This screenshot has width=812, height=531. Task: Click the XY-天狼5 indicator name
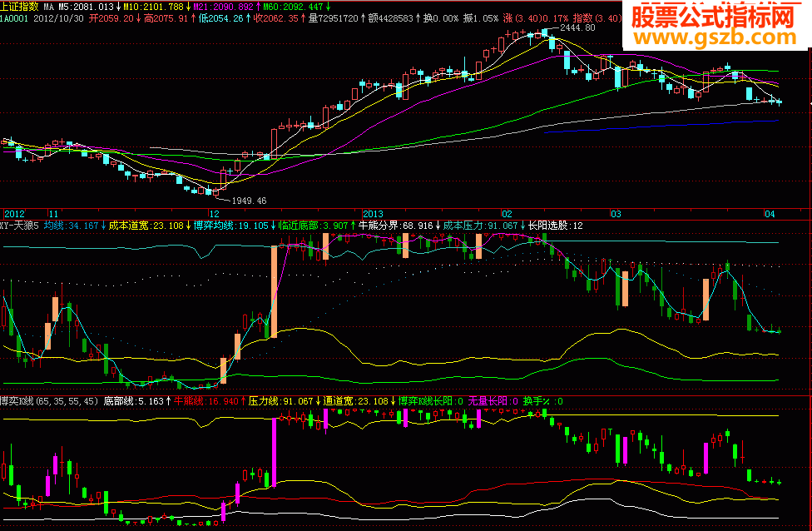click(20, 226)
